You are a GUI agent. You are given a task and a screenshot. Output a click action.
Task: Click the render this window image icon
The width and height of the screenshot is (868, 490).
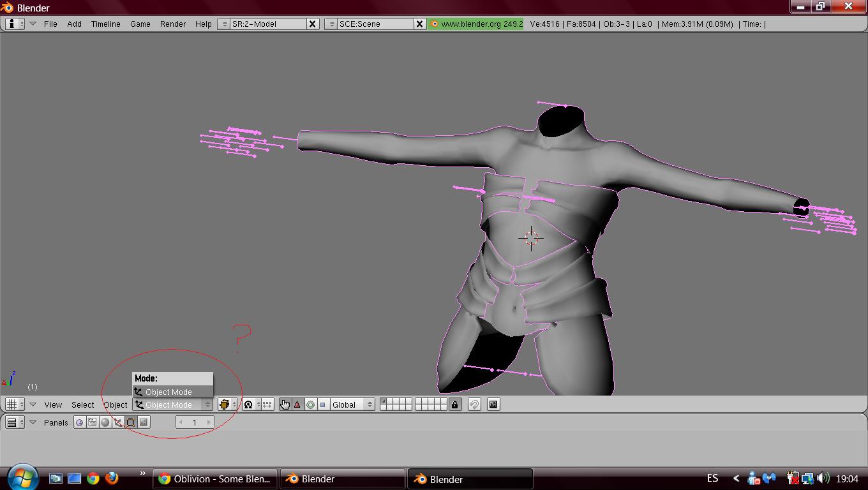click(x=493, y=405)
